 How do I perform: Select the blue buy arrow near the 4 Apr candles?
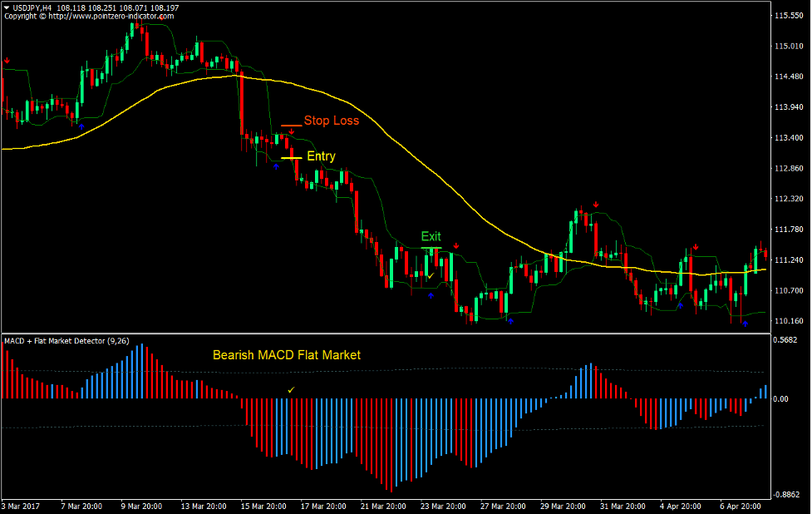click(x=682, y=305)
